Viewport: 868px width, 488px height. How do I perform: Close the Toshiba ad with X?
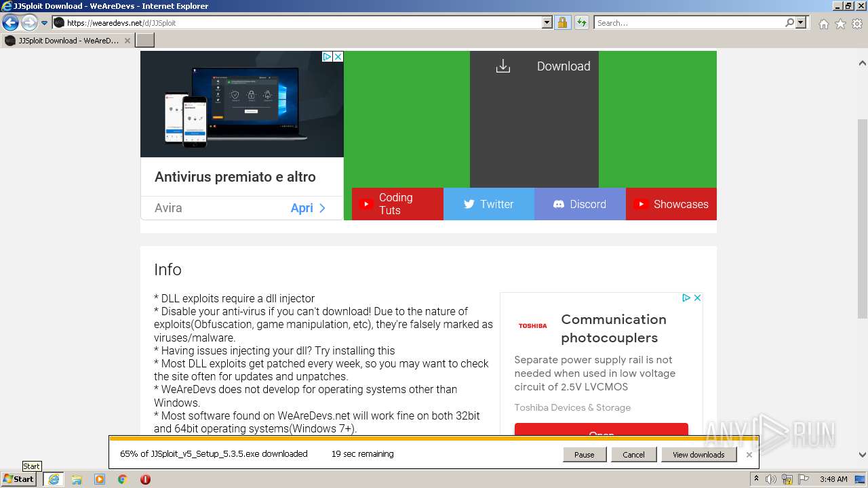pyautogui.click(x=697, y=298)
